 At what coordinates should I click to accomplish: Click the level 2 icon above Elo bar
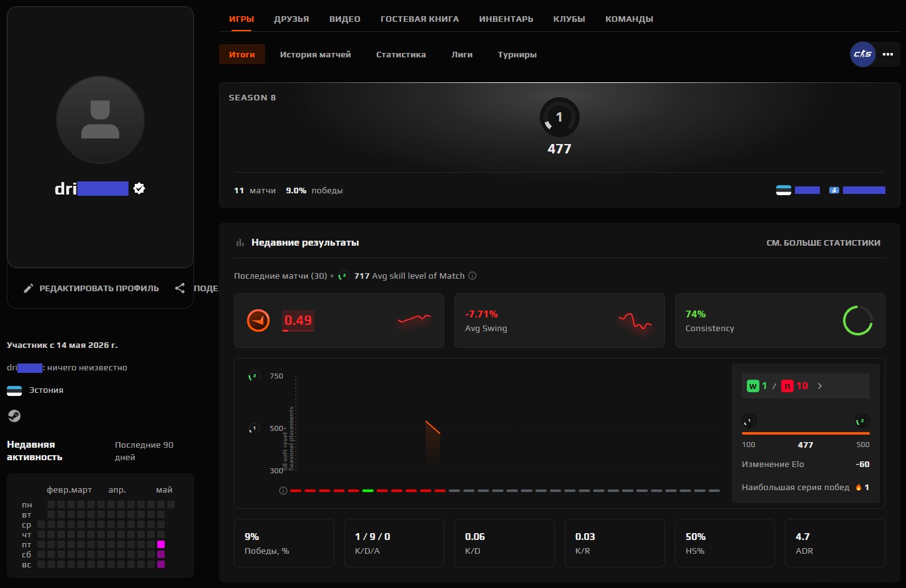click(x=862, y=421)
